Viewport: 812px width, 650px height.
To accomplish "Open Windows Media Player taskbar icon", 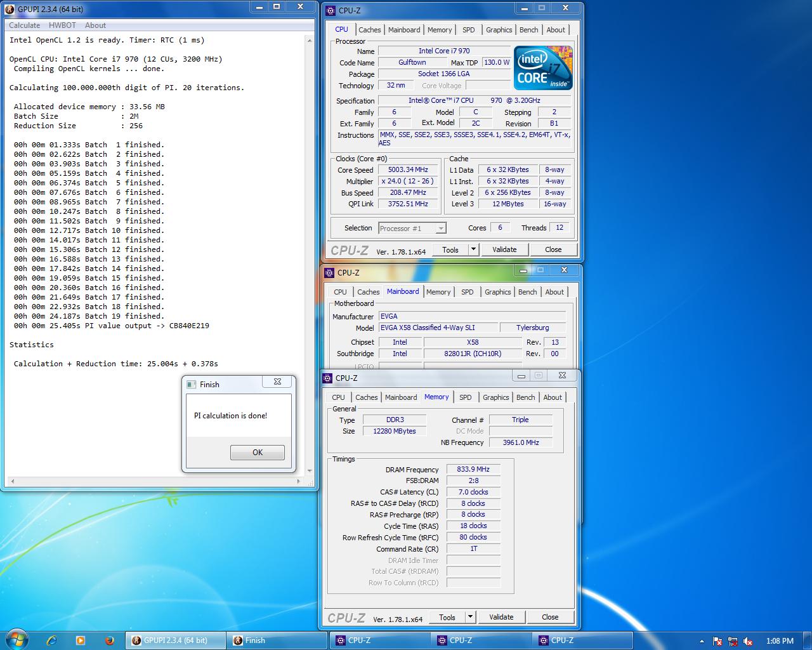I will 81,640.
